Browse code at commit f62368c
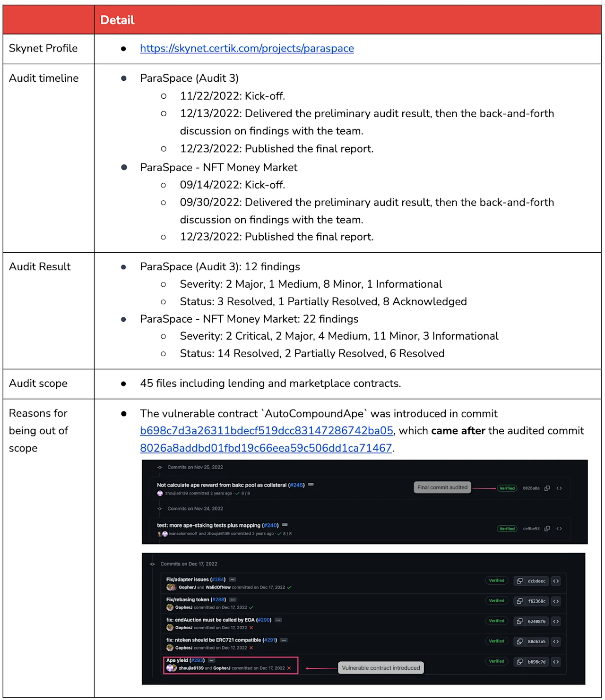 click(556, 601)
